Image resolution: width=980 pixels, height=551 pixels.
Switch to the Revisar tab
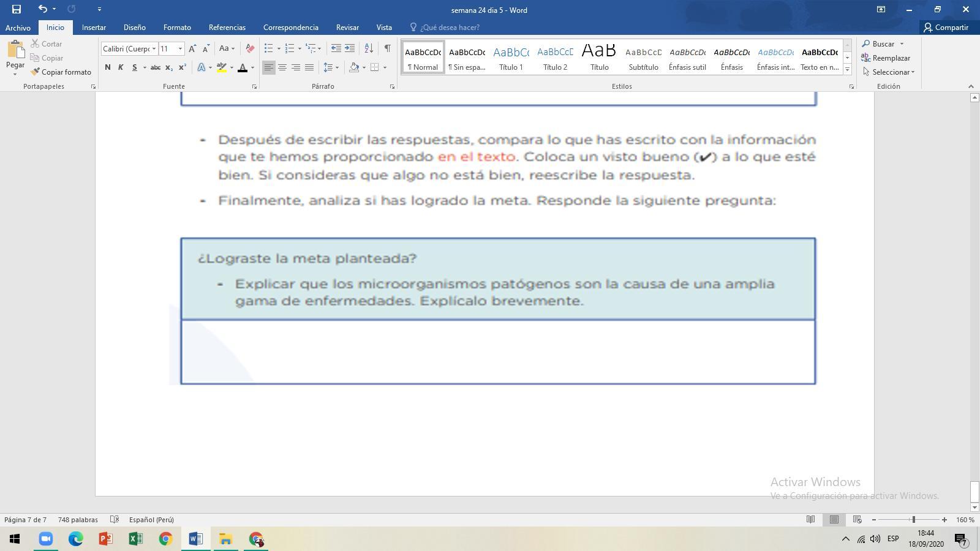[347, 28]
